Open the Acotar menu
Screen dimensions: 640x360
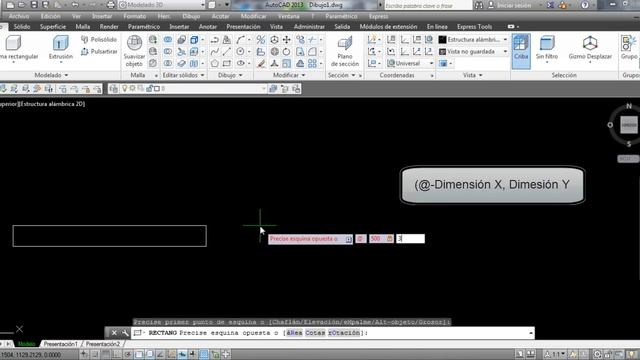click(x=220, y=16)
